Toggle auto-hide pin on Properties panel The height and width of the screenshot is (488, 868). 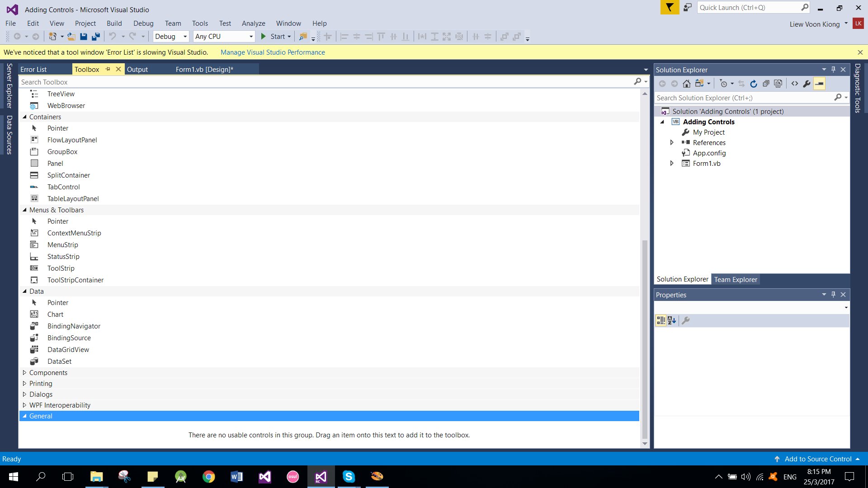click(834, 295)
